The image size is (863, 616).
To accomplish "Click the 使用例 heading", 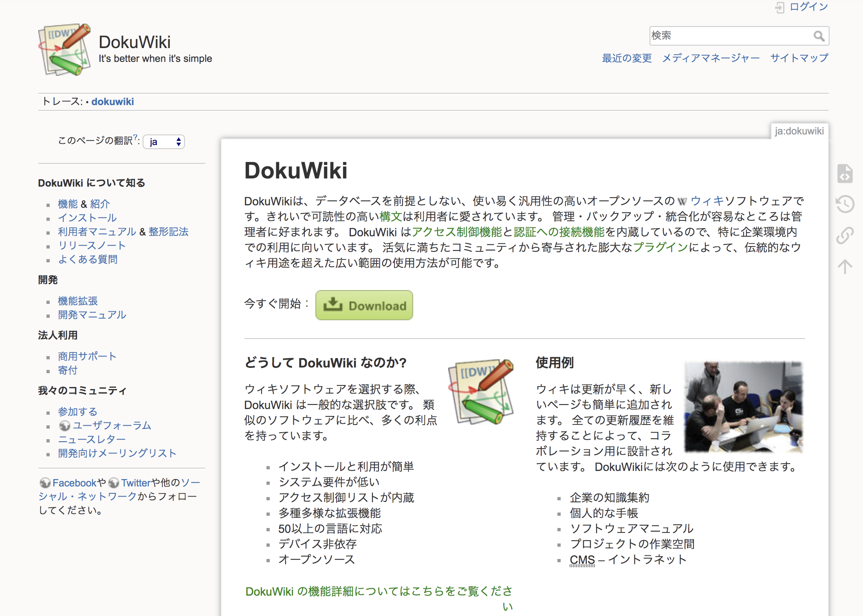I will point(555,363).
